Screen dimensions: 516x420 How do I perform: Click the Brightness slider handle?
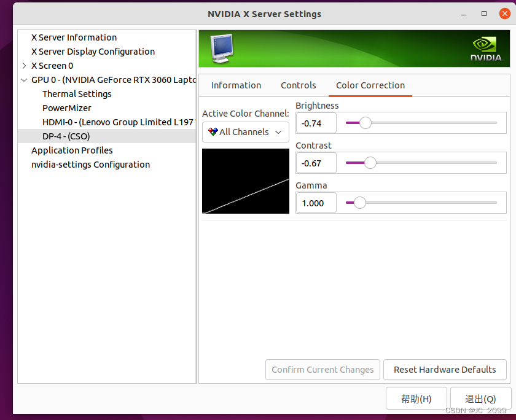coord(365,123)
